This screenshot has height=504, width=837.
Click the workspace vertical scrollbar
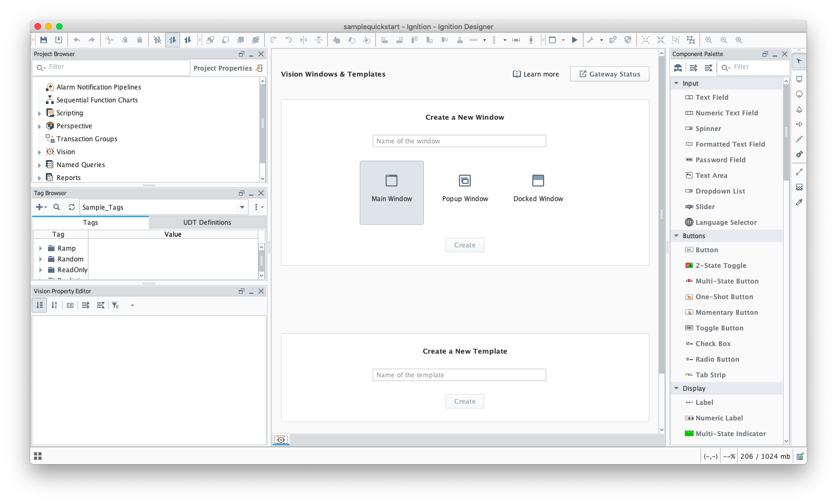point(662,215)
